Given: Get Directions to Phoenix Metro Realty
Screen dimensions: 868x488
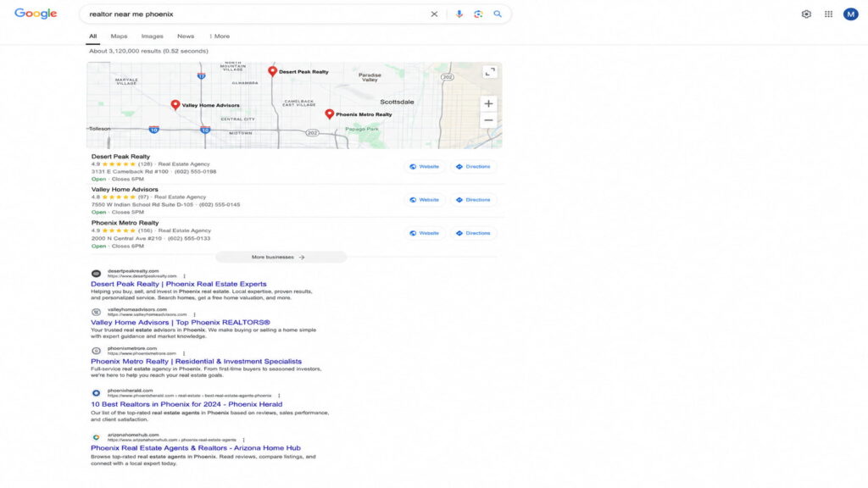Looking at the screenshot, I should (x=473, y=233).
